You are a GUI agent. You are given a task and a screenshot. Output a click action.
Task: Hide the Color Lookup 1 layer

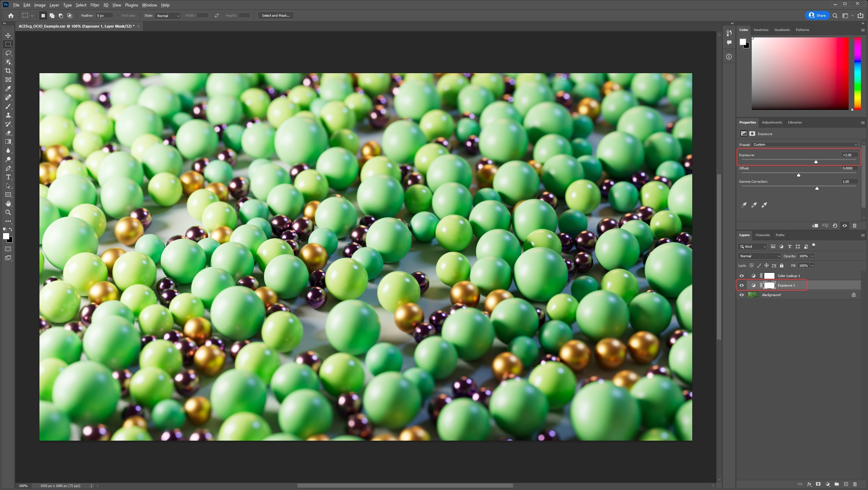tap(742, 276)
